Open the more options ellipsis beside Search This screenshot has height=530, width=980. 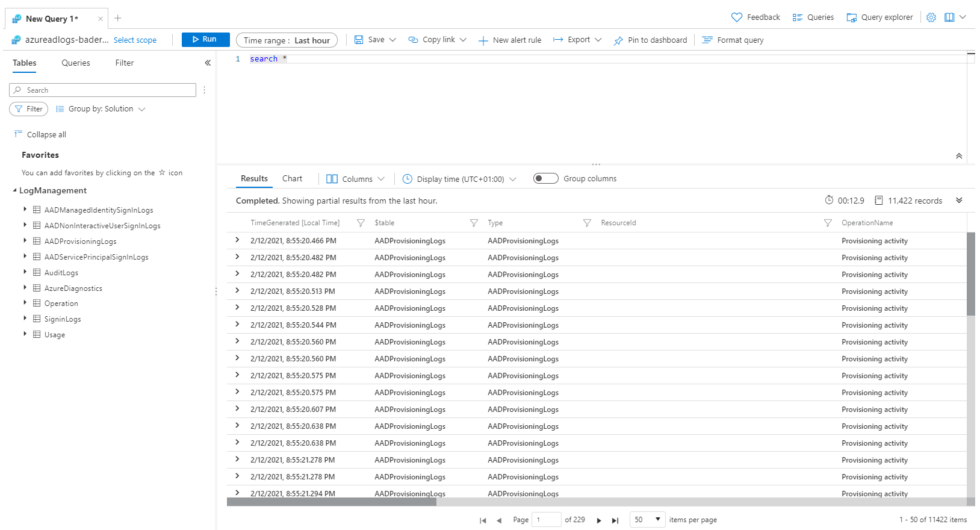(205, 90)
